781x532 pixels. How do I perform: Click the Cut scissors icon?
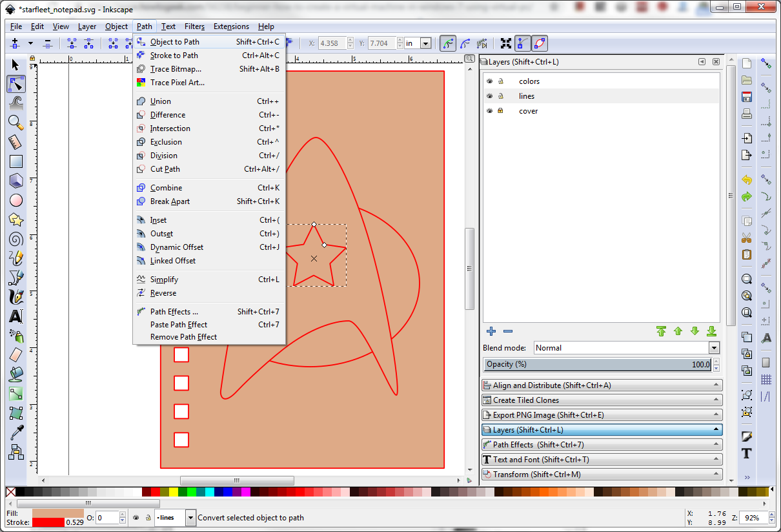pyautogui.click(x=747, y=237)
